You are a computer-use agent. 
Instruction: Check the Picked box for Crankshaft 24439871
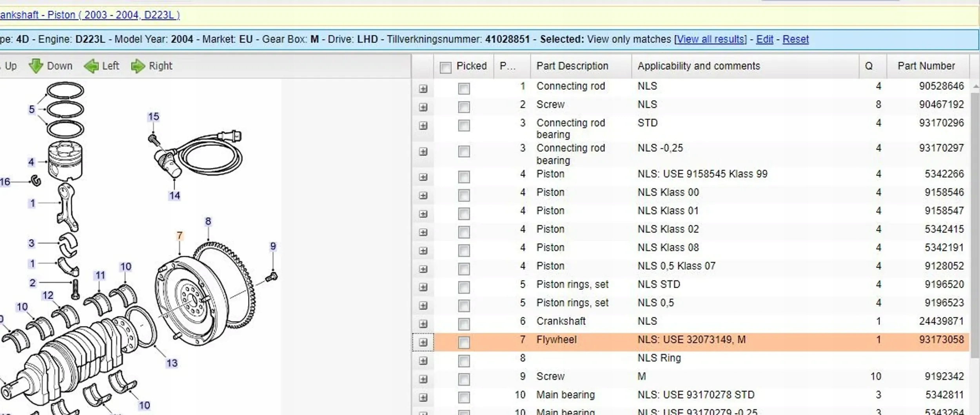[x=464, y=324]
